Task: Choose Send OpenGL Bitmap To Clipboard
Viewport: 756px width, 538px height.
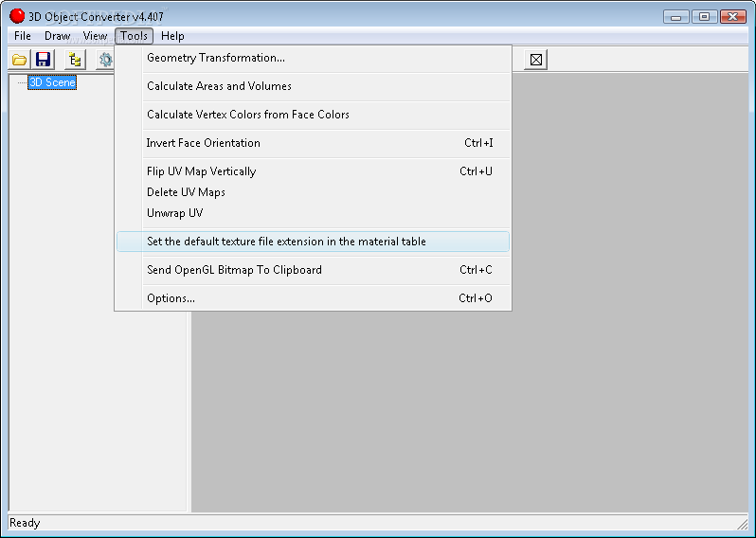Action: click(x=313, y=270)
